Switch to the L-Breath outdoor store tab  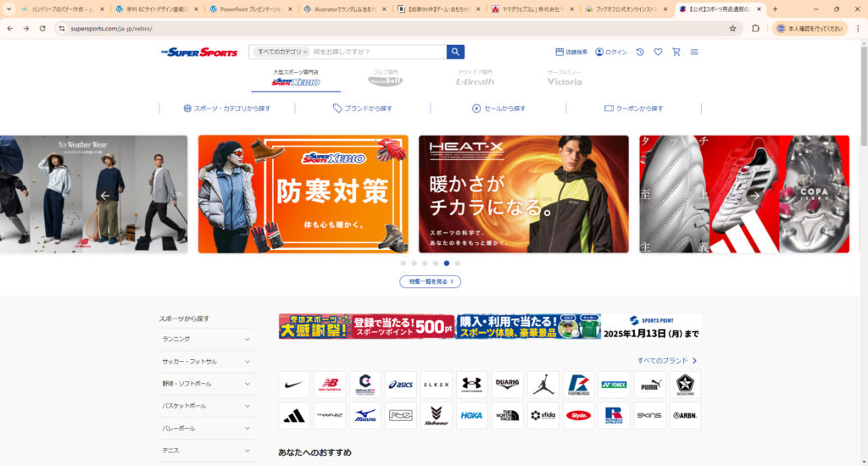[x=475, y=78]
